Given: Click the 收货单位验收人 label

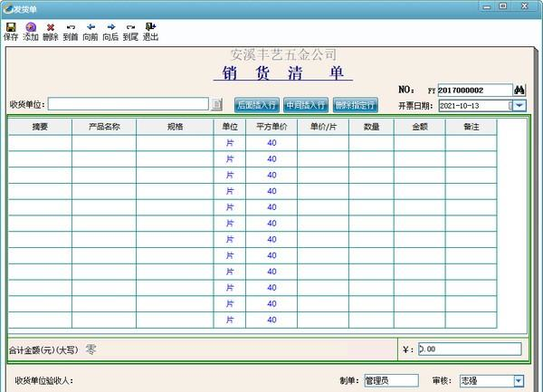Looking at the screenshot, I should coord(44,380).
